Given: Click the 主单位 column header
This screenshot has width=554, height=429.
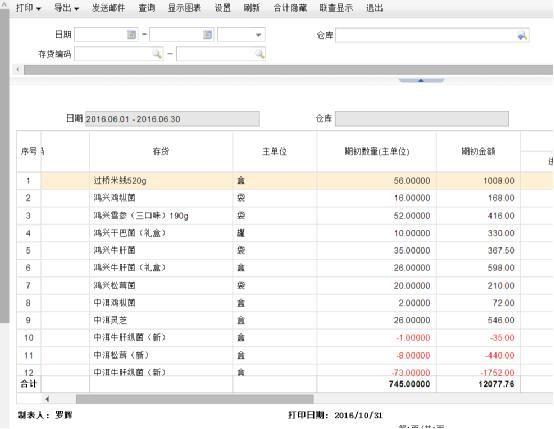Looking at the screenshot, I should 275,152.
